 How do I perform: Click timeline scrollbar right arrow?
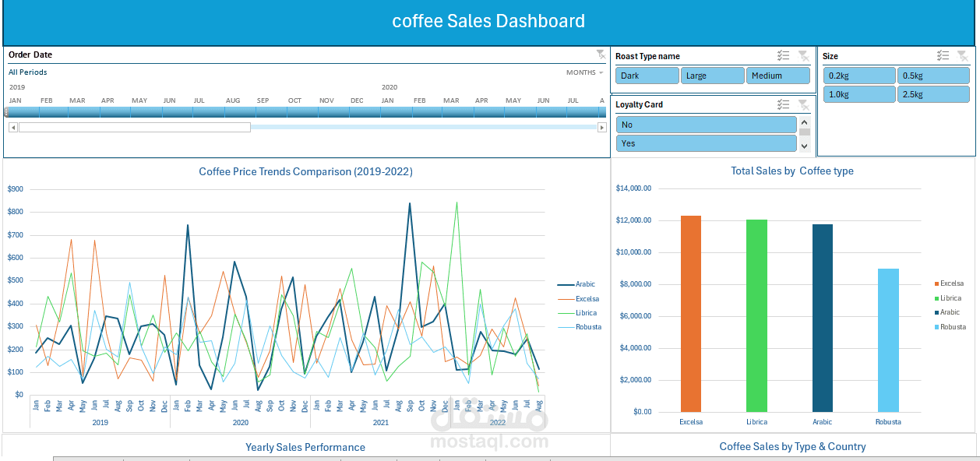(x=601, y=127)
